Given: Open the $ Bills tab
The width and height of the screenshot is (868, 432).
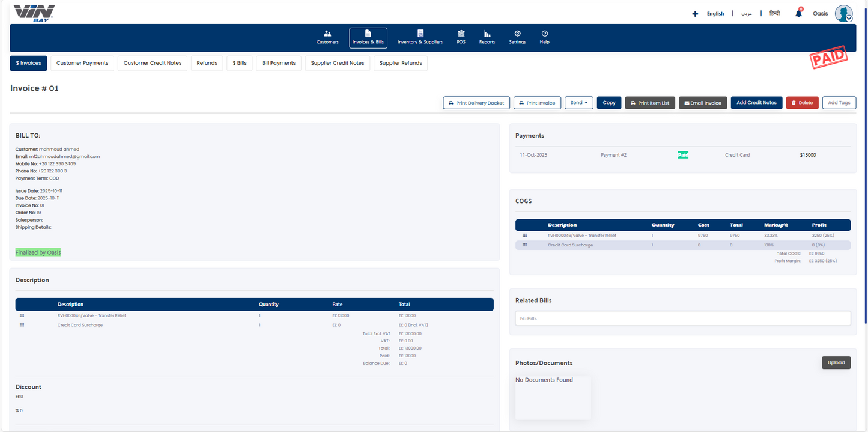Looking at the screenshot, I should (239, 63).
